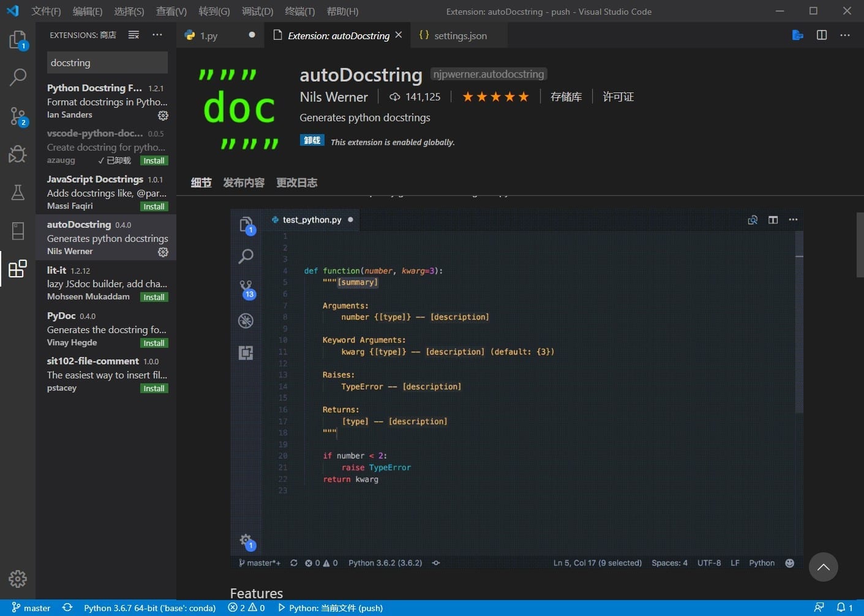Open the Debug view in activity bar
The height and width of the screenshot is (616, 864).
(18, 154)
